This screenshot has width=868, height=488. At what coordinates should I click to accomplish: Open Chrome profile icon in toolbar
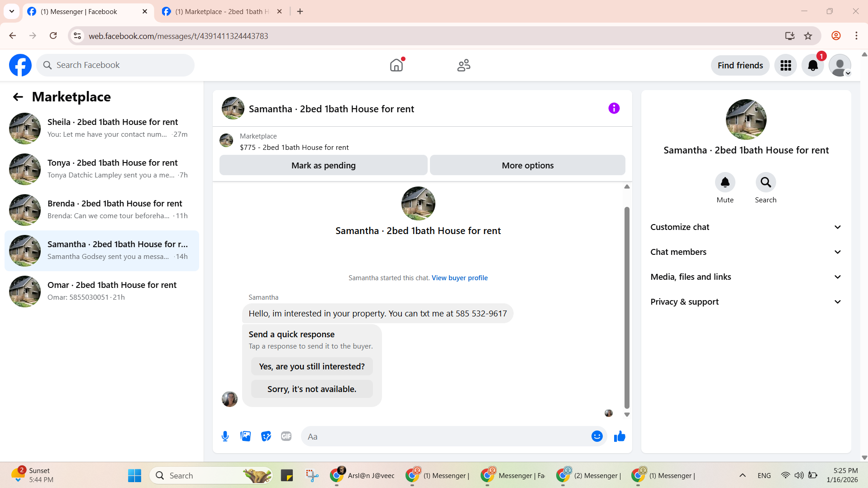coord(836,36)
